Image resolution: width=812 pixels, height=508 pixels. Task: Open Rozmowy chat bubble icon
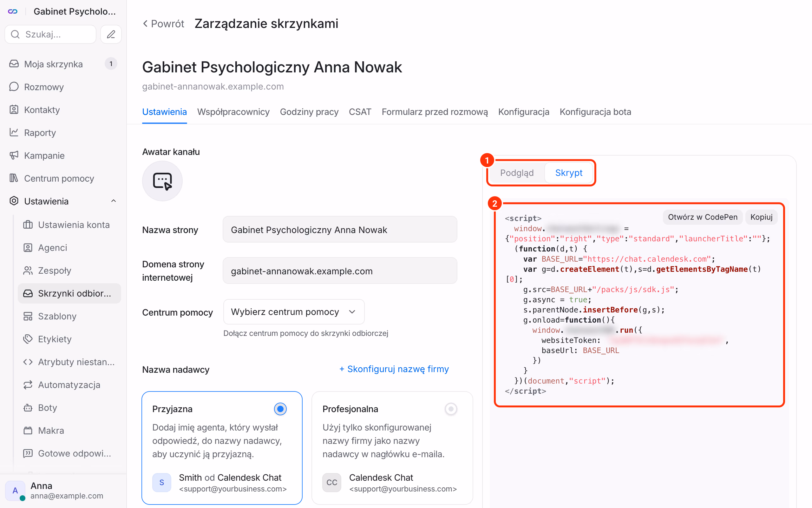coord(14,87)
